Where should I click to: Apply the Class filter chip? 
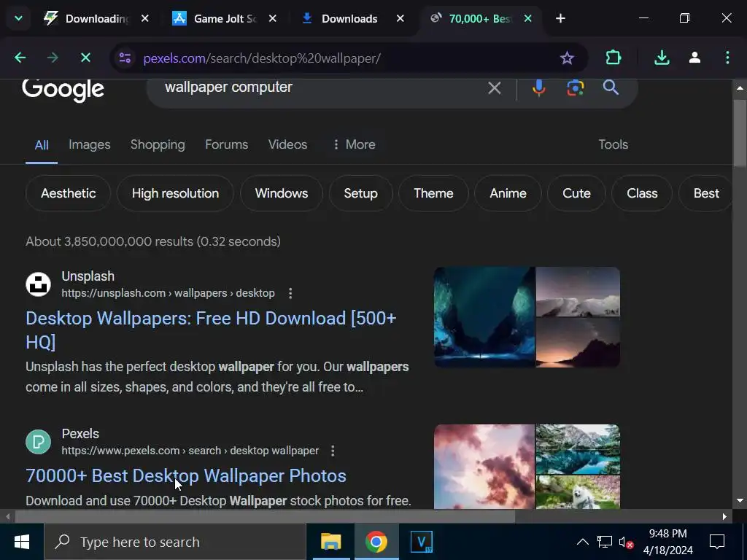[642, 193]
